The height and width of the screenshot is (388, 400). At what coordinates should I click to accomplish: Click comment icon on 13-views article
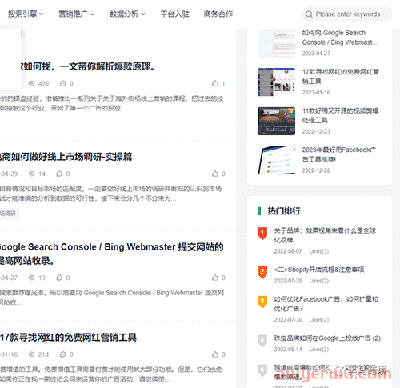click(x=59, y=278)
